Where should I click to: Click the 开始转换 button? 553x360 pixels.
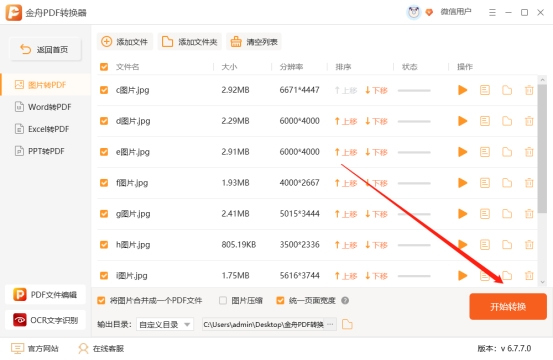[508, 306]
